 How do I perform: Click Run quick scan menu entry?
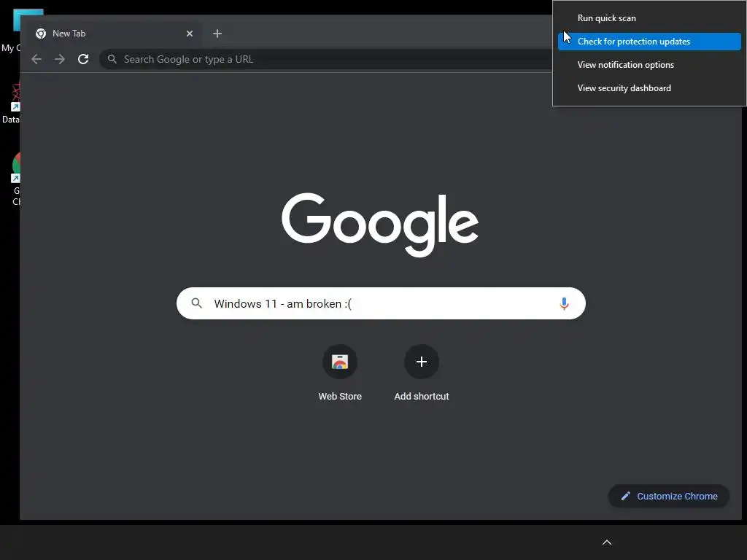pyautogui.click(x=649, y=18)
